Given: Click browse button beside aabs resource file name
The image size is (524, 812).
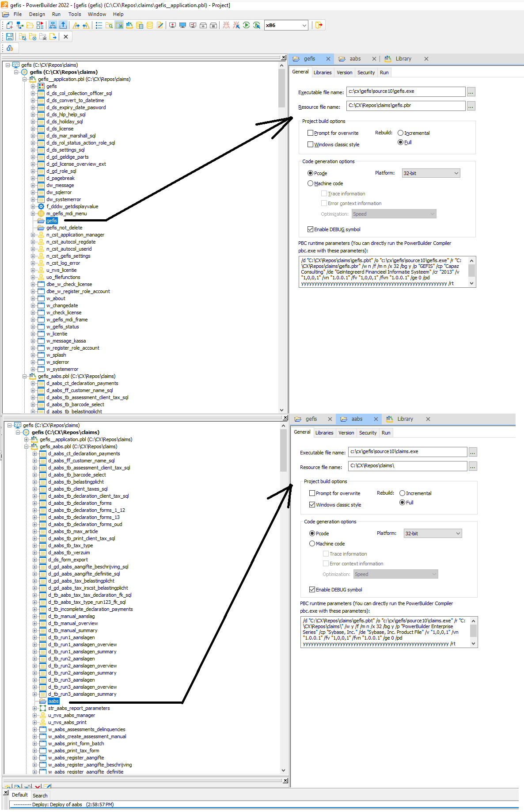Looking at the screenshot, I should [473, 467].
